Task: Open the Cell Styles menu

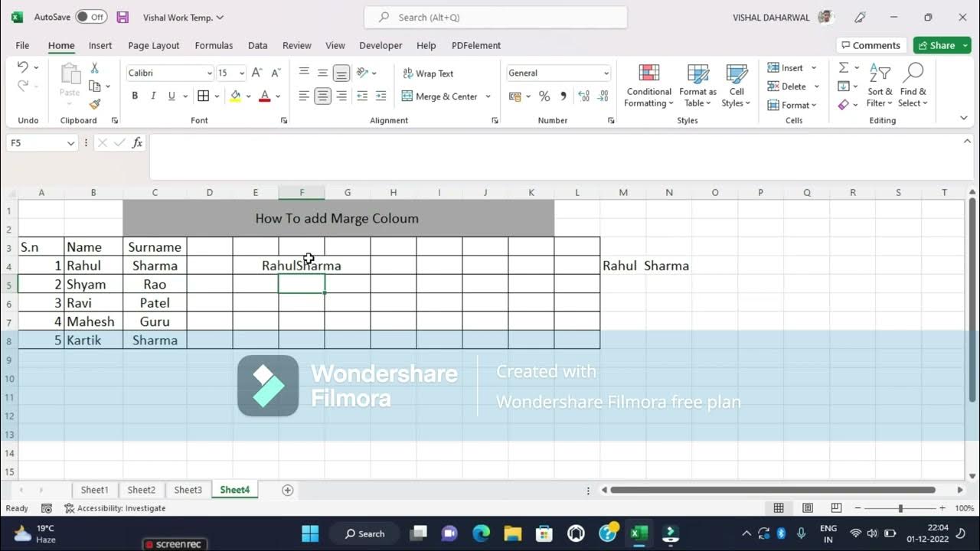Action: [x=737, y=86]
